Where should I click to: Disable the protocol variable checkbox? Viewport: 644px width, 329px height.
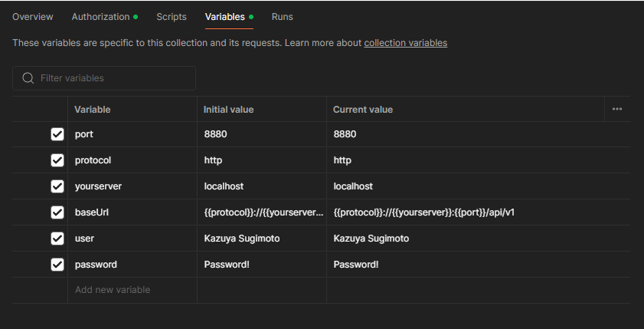[x=57, y=160]
